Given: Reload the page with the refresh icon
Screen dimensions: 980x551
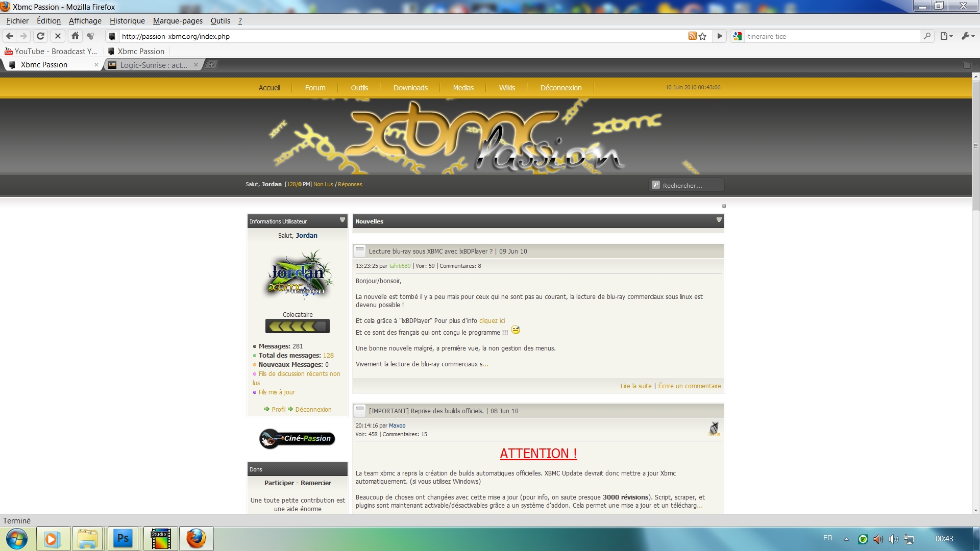Looking at the screenshot, I should click(x=40, y=36).
